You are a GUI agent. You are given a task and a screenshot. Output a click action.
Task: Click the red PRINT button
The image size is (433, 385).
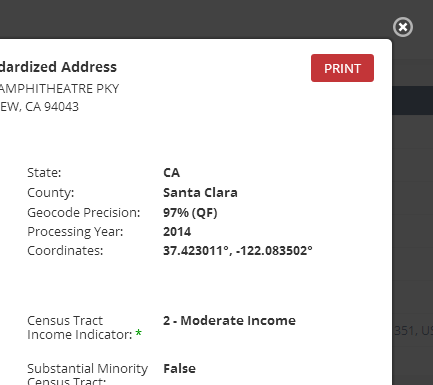[x=342, y=68]
